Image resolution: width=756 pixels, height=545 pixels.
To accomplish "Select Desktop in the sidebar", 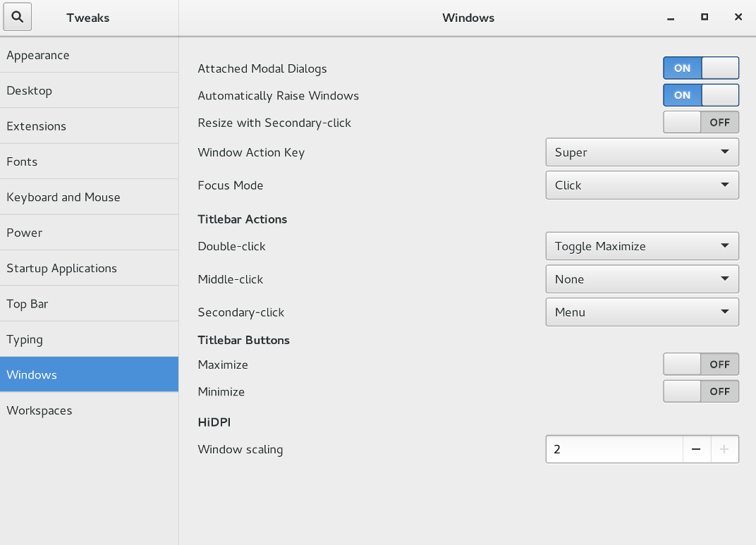I will [x=89, y=90].
